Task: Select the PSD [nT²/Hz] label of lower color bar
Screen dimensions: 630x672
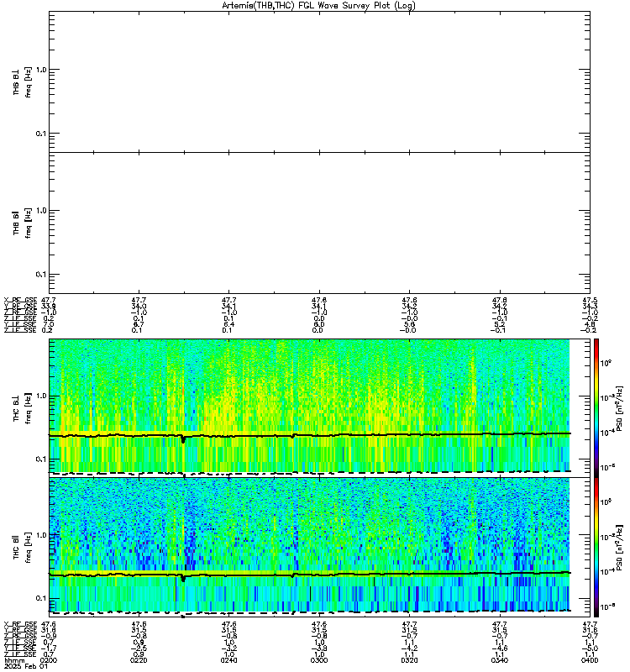Action: pos(620,547)
